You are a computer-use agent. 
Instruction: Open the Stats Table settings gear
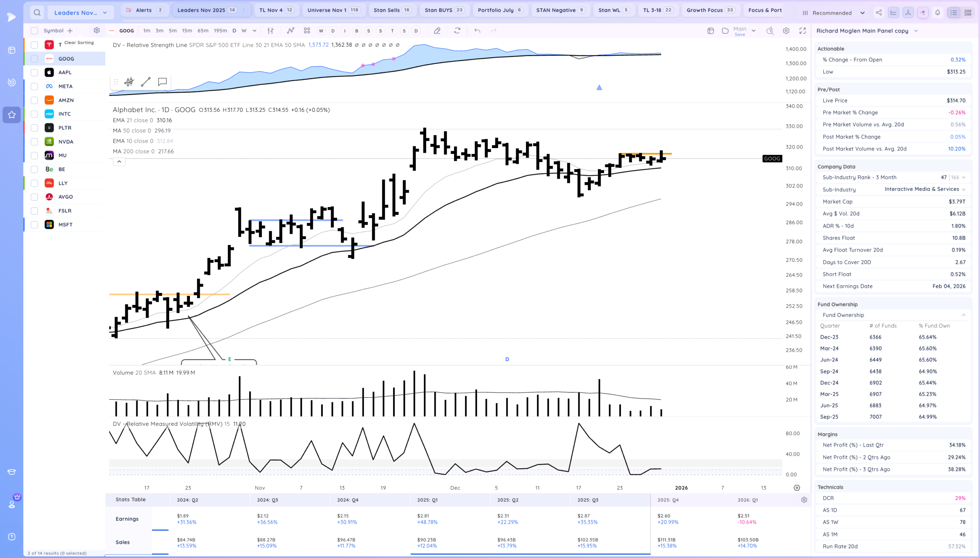(x=804, y=500)
